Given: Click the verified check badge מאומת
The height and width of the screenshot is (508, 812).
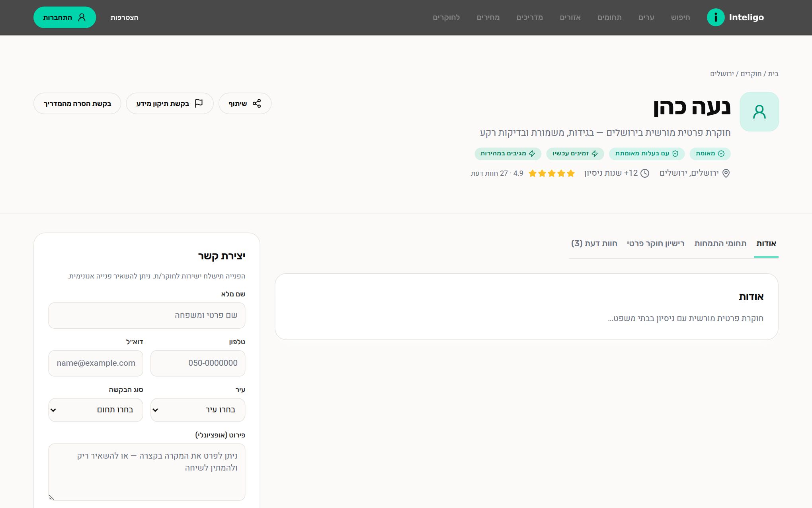Looking at the screenshot, I should [710, 153].
